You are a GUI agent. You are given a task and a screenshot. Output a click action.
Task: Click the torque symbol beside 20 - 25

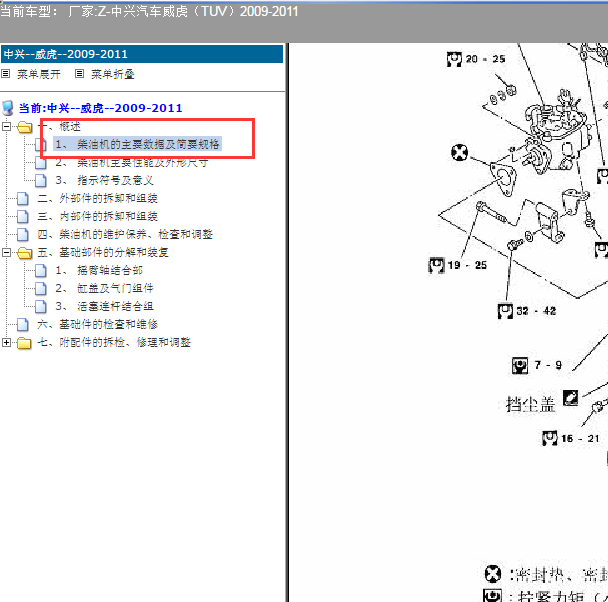point(454,59)
